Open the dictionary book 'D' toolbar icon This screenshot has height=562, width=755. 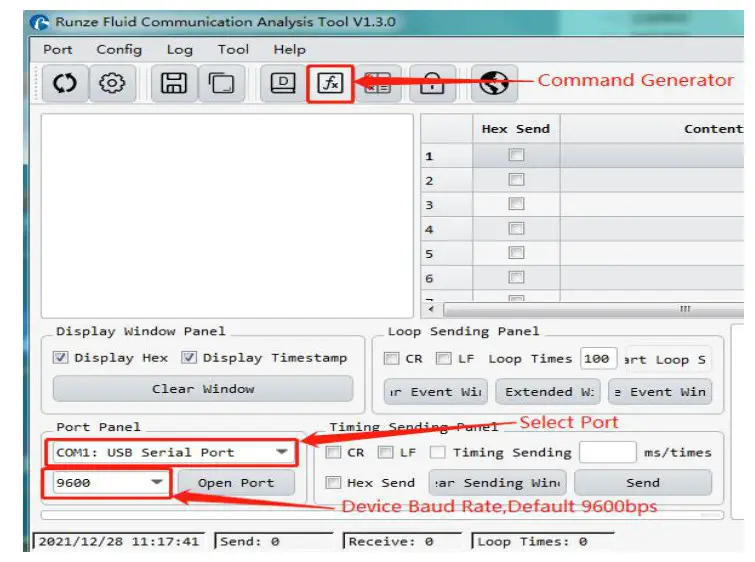[x=283, y=83]
